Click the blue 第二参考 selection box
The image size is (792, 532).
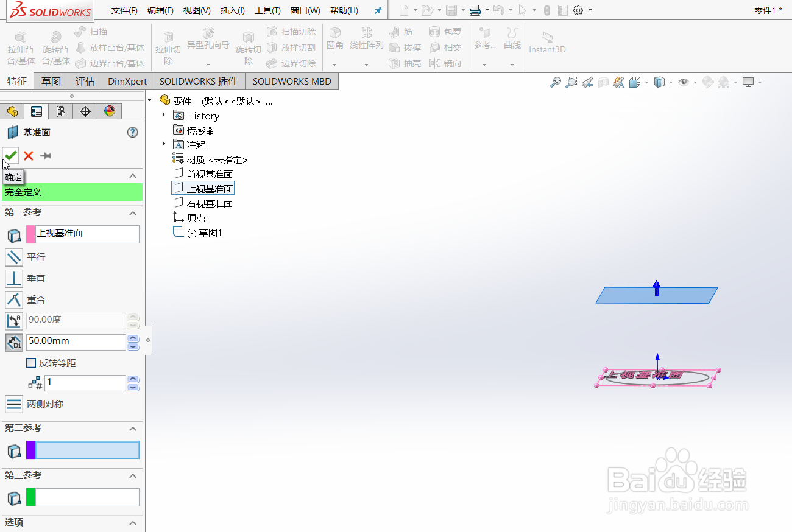[88, 450]
